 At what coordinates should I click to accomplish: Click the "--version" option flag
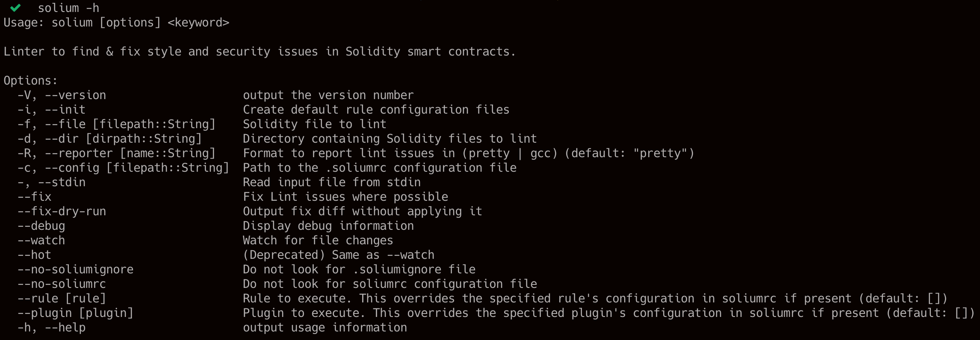coord(75,95)
